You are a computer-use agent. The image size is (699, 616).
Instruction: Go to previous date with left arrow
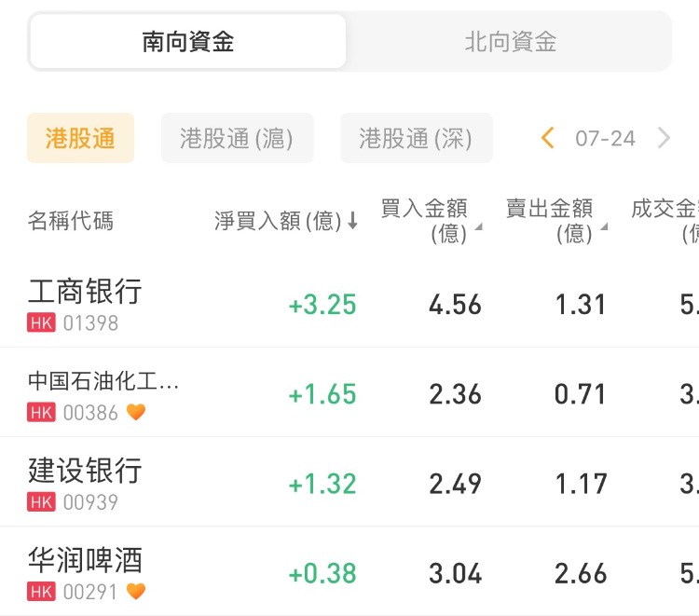coord(548,139)
